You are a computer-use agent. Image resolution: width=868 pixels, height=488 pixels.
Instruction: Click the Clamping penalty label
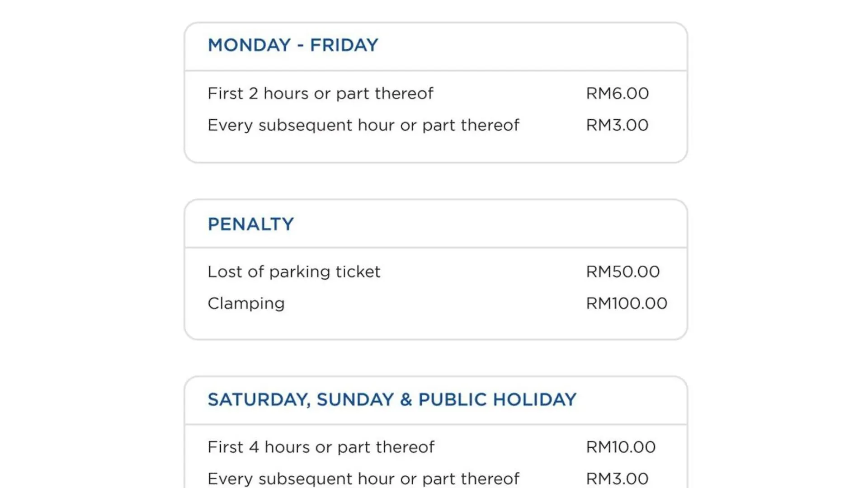click(x=246, y=304)
